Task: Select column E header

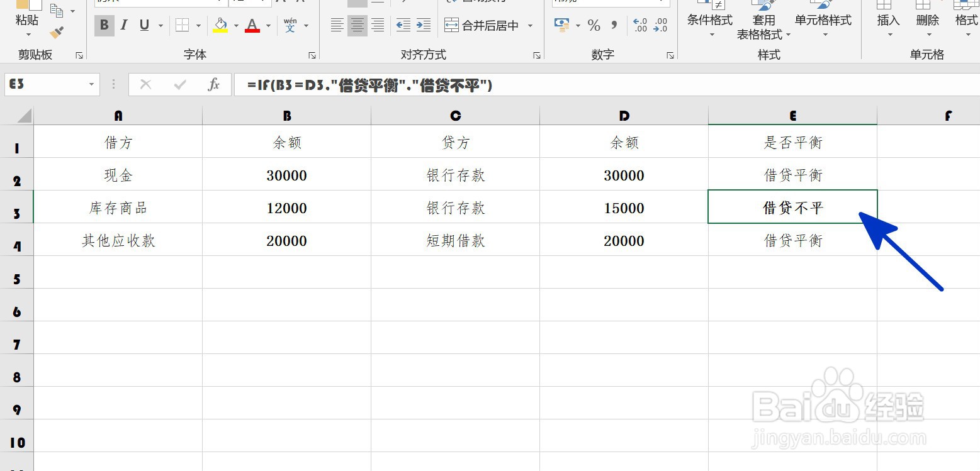Action: point(793,116)
